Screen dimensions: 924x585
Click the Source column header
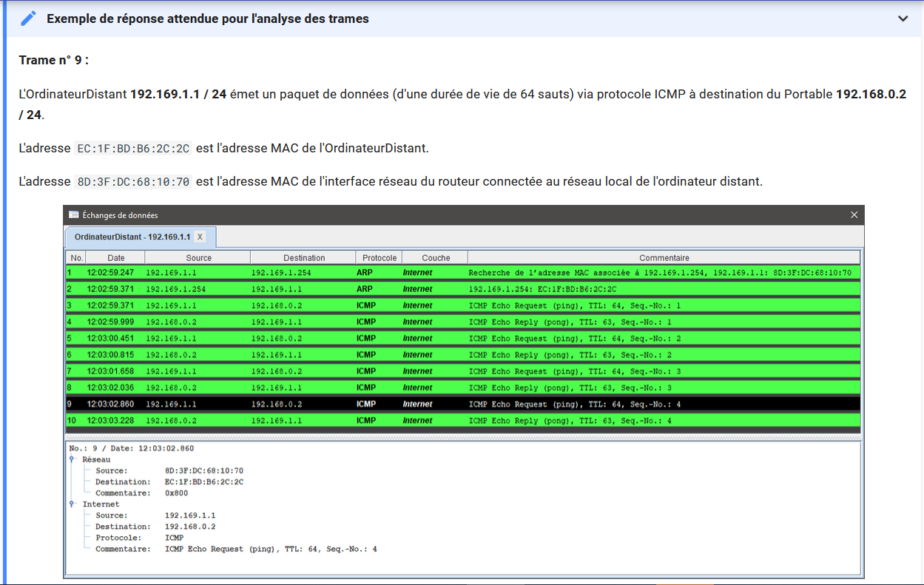coord(198,258)
